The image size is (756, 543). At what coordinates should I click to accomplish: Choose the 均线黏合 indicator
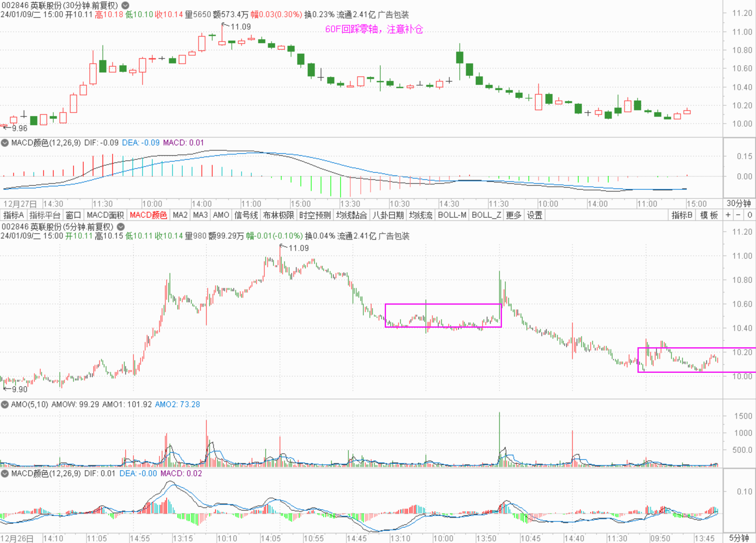[351, 215]
